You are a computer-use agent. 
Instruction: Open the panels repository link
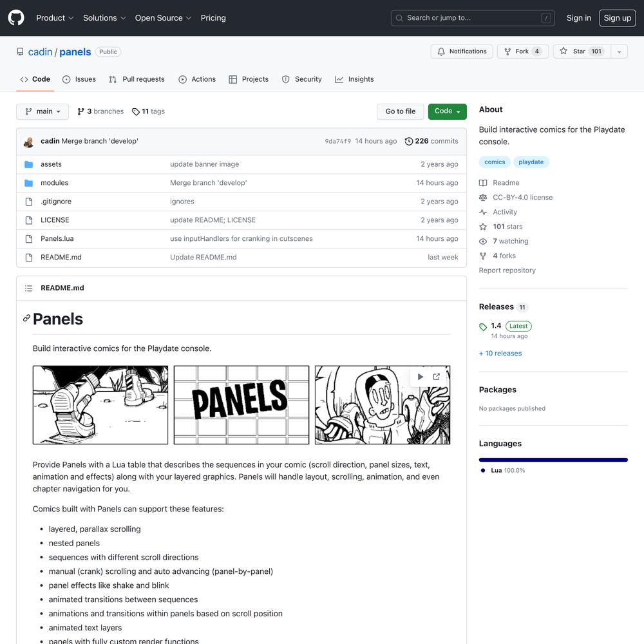pos(75,52)
